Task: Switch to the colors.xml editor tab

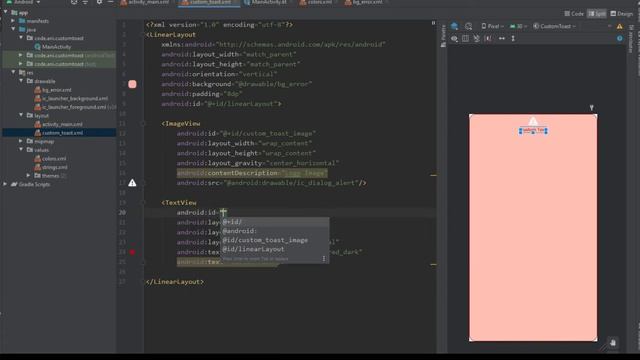Action: 317,2
